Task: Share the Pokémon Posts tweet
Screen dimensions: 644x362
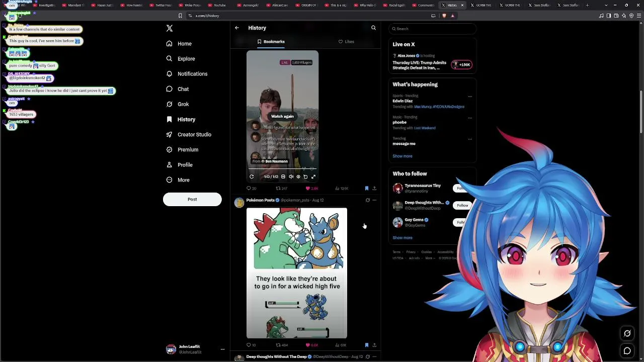Action: pos(374,345)
